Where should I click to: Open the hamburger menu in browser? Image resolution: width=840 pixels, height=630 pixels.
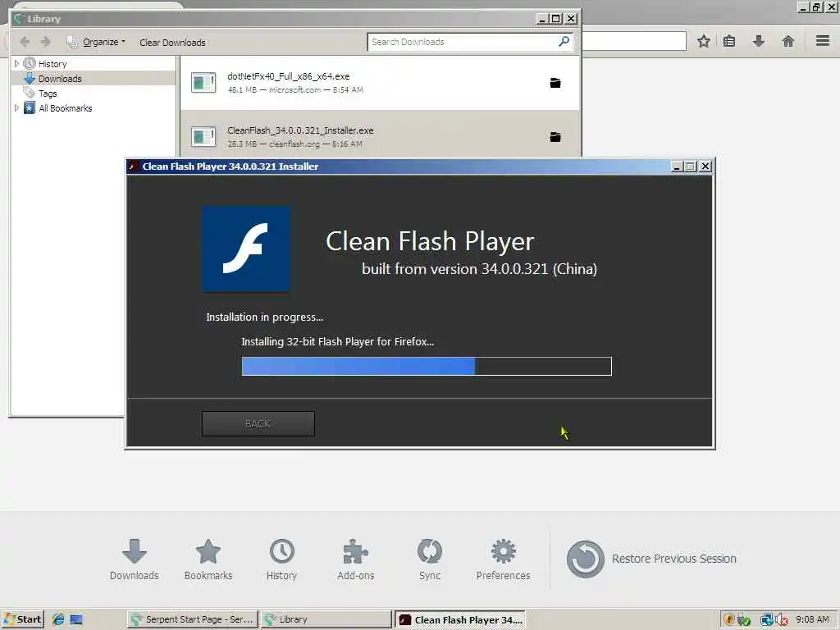(823, 41)
